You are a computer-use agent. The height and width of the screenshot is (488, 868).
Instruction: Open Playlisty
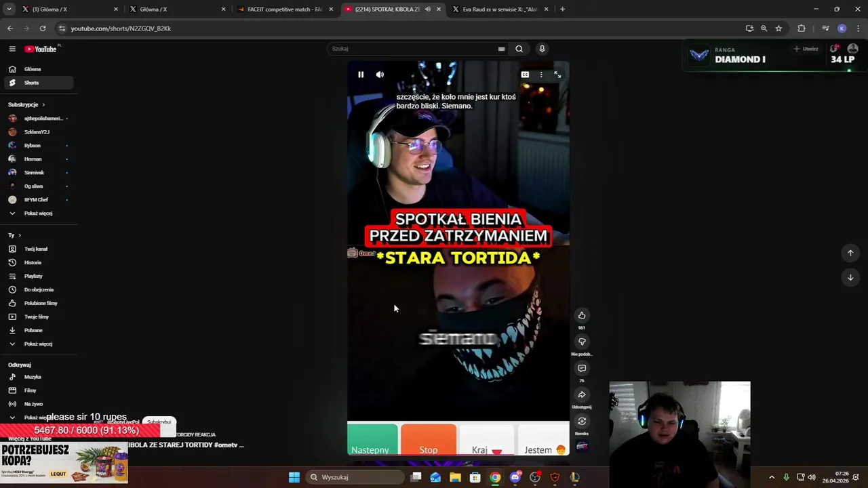pos(38,276)
